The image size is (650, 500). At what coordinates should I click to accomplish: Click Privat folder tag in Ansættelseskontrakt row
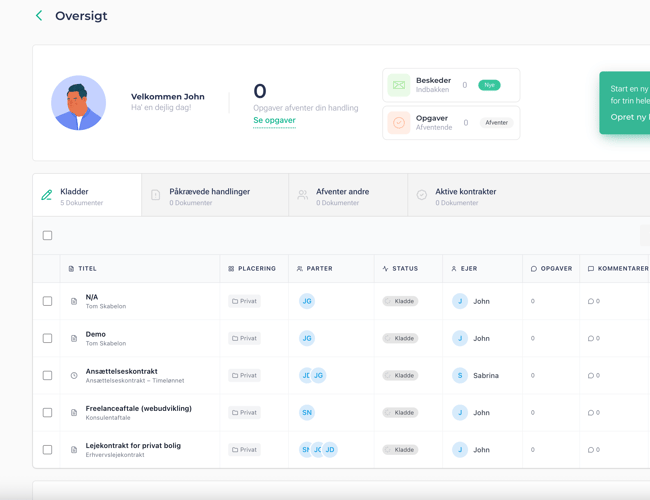click(244, 375)
